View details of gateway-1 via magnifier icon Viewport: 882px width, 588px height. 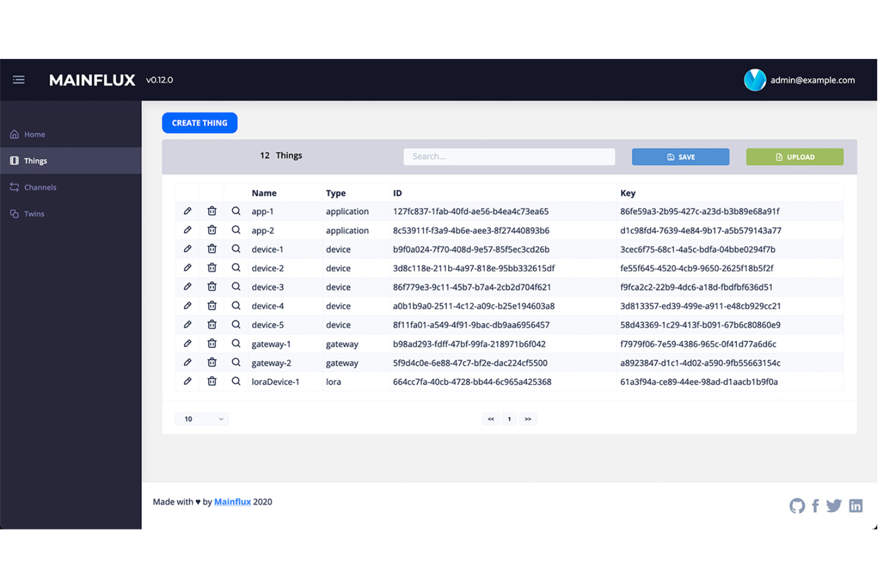coord(236,343)
